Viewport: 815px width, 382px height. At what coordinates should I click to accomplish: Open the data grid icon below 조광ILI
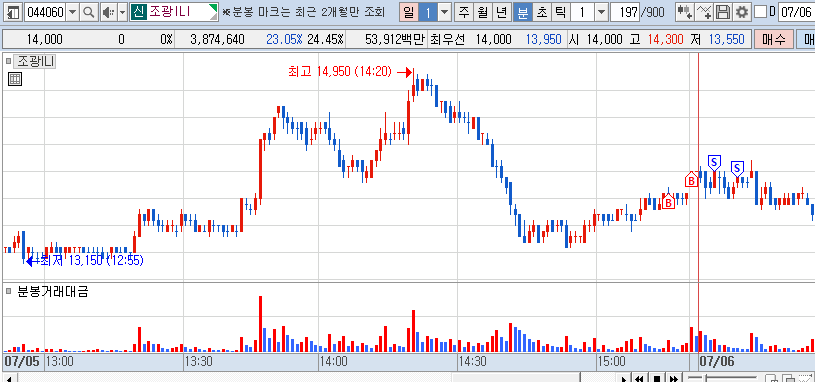tap(15, 79)
